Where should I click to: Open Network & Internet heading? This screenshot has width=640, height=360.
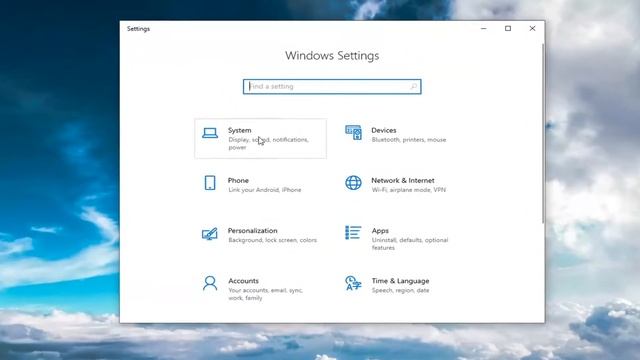coord(403,180)
